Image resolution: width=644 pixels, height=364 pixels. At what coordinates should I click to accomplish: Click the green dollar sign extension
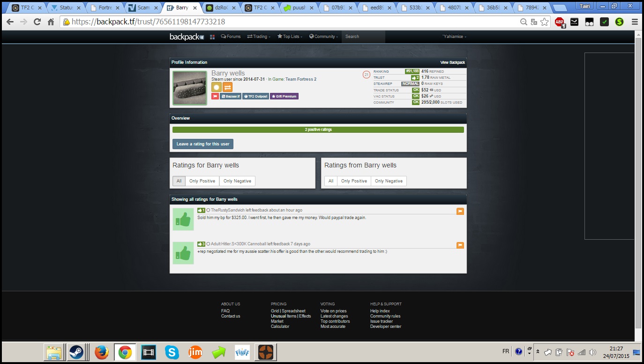[619, 22]
